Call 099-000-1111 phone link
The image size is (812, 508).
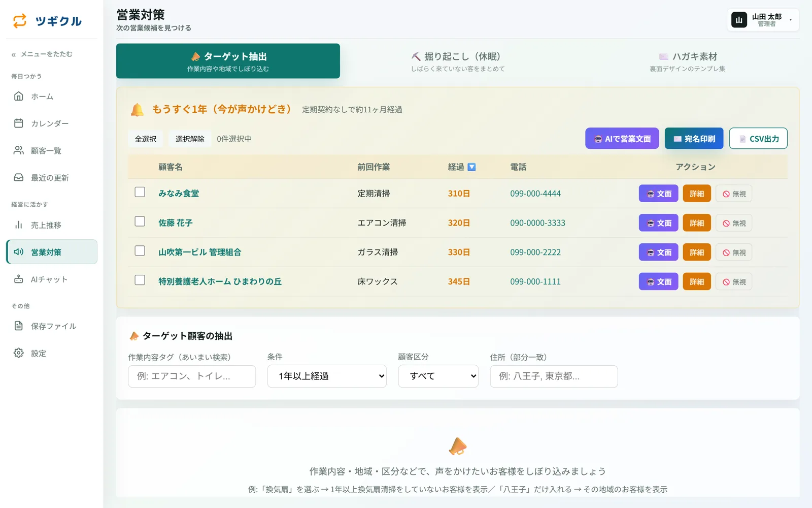click(x=535, y=281)
